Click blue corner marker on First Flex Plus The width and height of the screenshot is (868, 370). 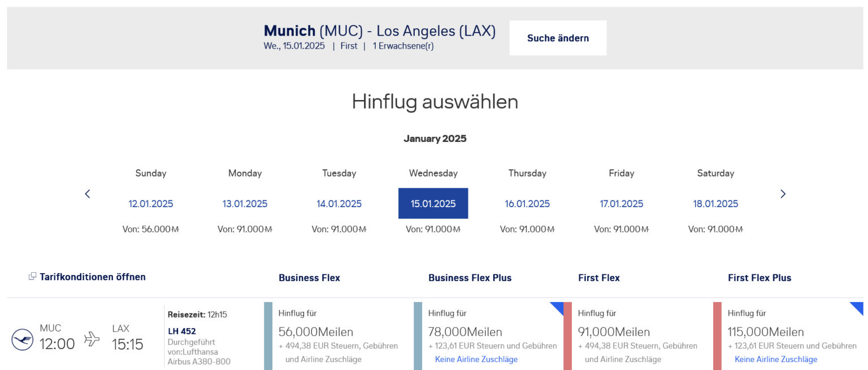point(857,307)
